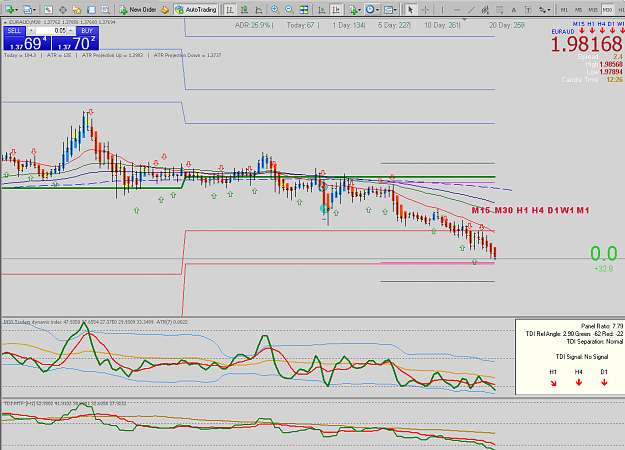Select the Crosshair tool
Viewport: 625px width, 450px height.
[x=425, y=10]
